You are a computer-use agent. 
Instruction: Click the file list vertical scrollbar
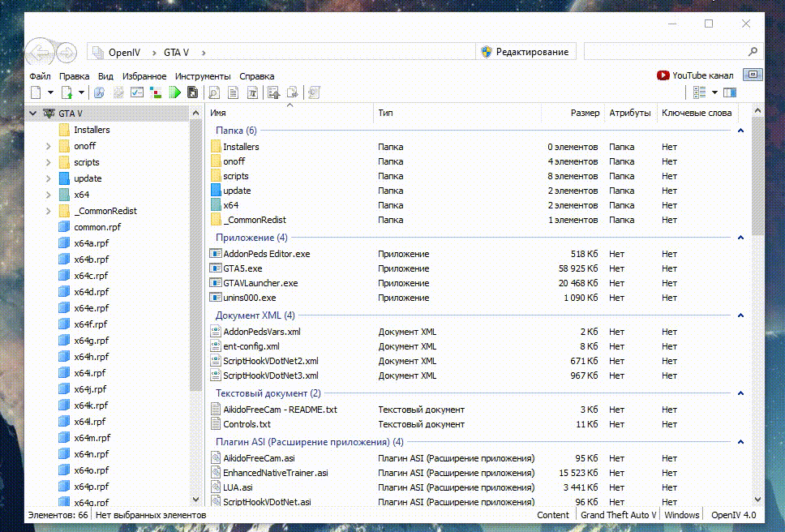[x=757, y=243]
